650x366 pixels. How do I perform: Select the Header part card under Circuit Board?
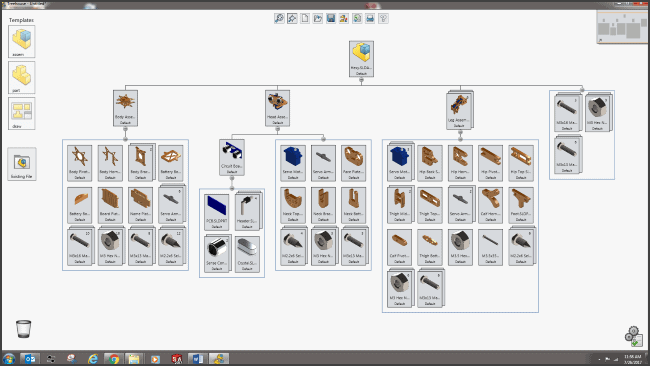coord(248,212)
